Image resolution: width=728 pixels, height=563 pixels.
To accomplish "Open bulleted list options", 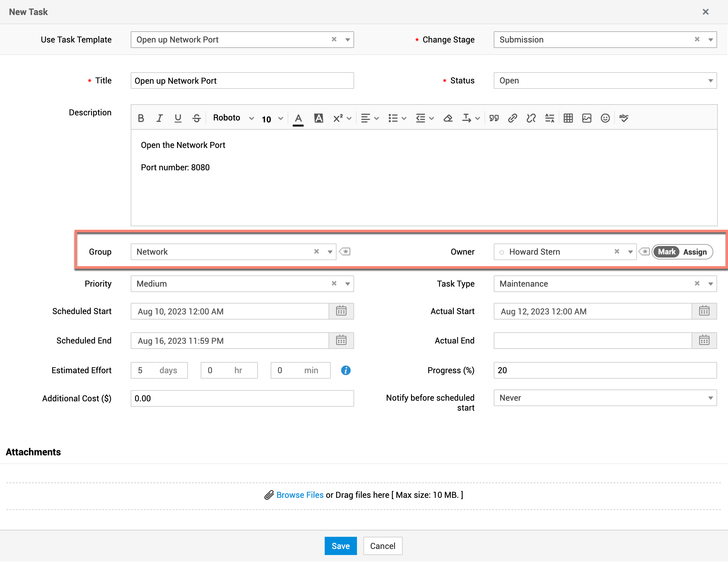I will (397, 118).
